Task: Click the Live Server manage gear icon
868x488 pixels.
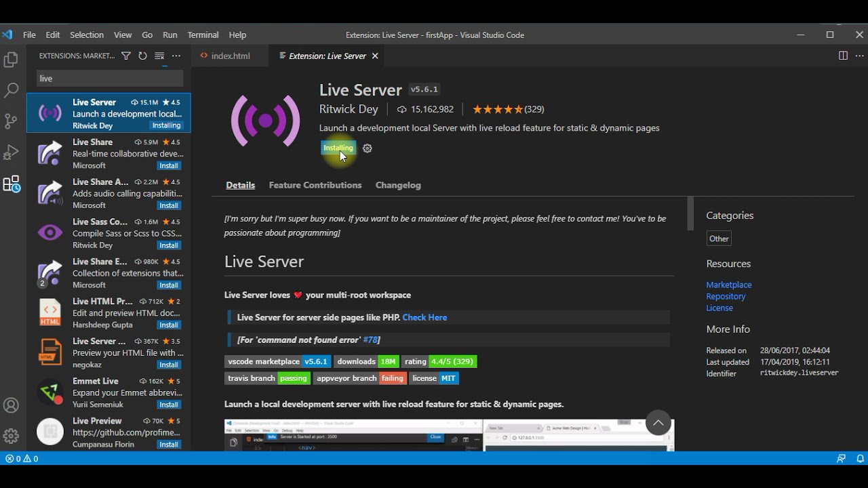Action: coord(368,148)
